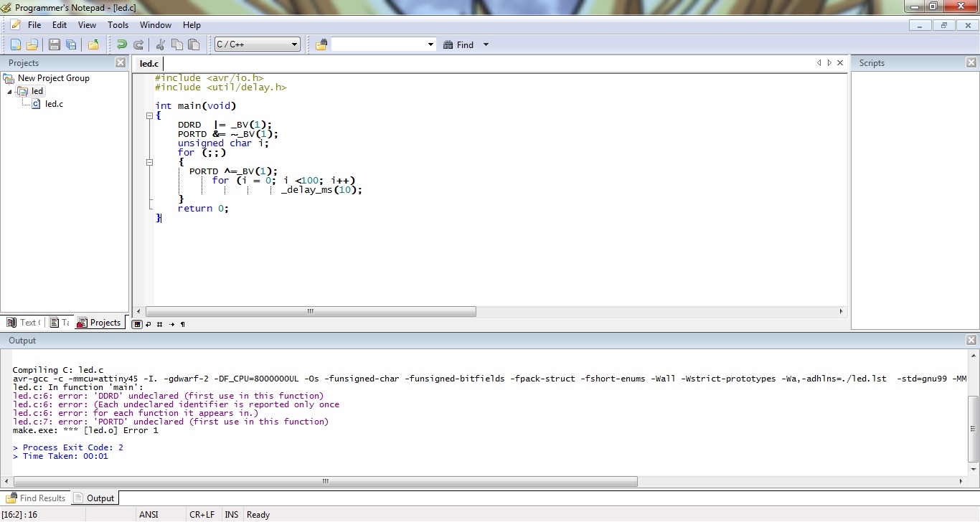Select New Project Group in project tree
Viewport: 980px width, 522px height.
[x=53, y=78]
